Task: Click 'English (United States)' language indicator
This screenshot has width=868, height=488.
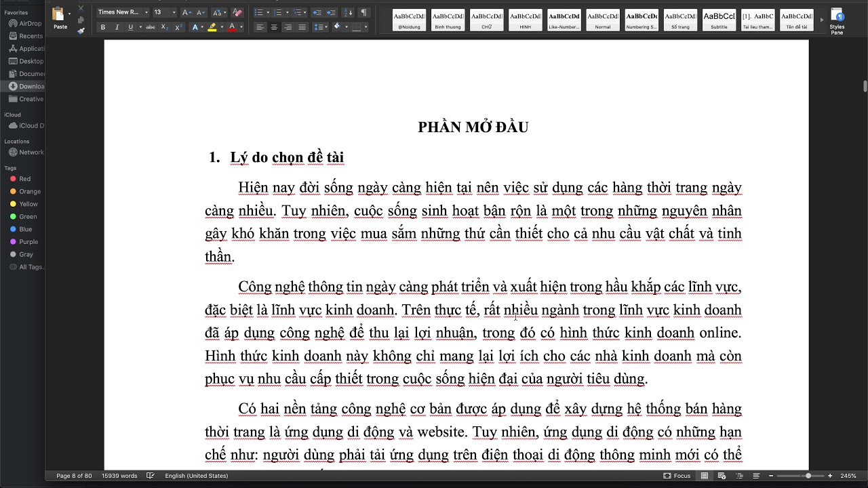Action: point(197,476)
